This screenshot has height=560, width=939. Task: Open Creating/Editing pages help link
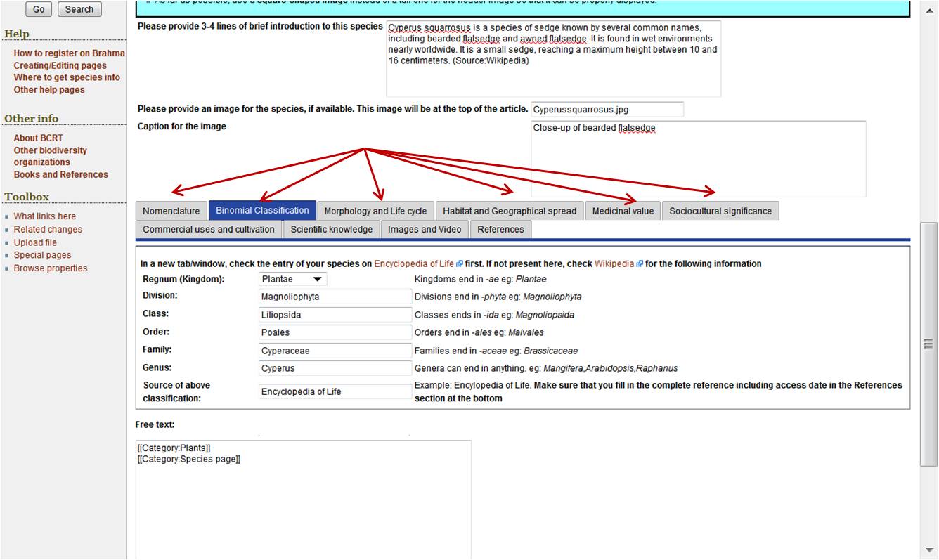coord(60,65)
